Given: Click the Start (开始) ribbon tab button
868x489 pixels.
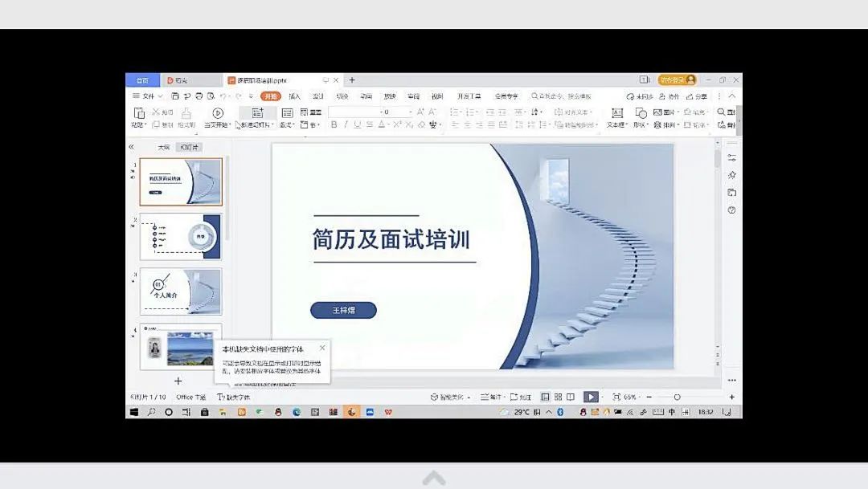Looking at the screenshot, I should (x=271, y=96).
